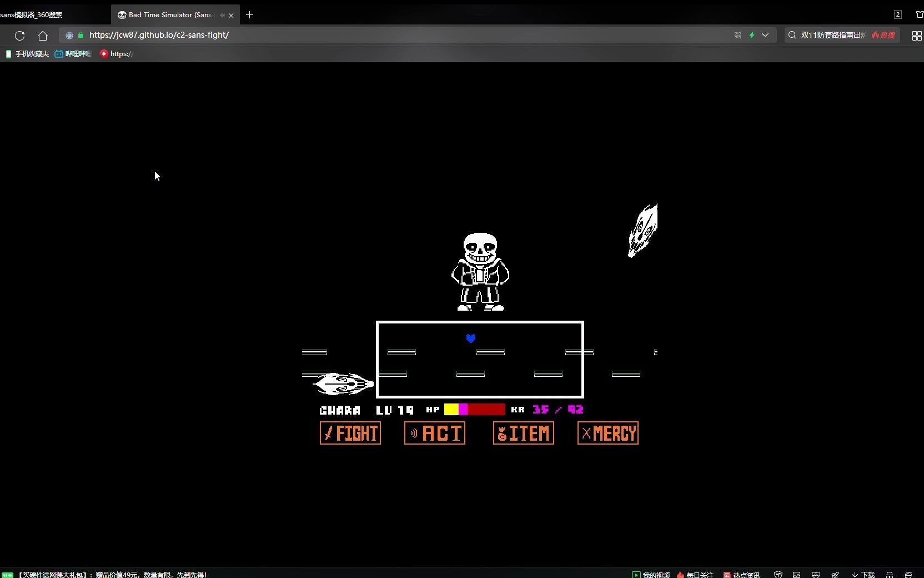This screenshot has width=924, height=578.
Task: Expand the browser mode dropdown chevron
Action: click(x=766, y=35)
